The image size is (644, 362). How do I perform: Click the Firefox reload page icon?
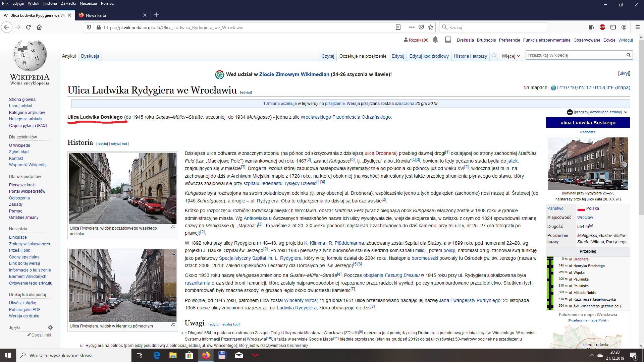(x=29, y=27)
